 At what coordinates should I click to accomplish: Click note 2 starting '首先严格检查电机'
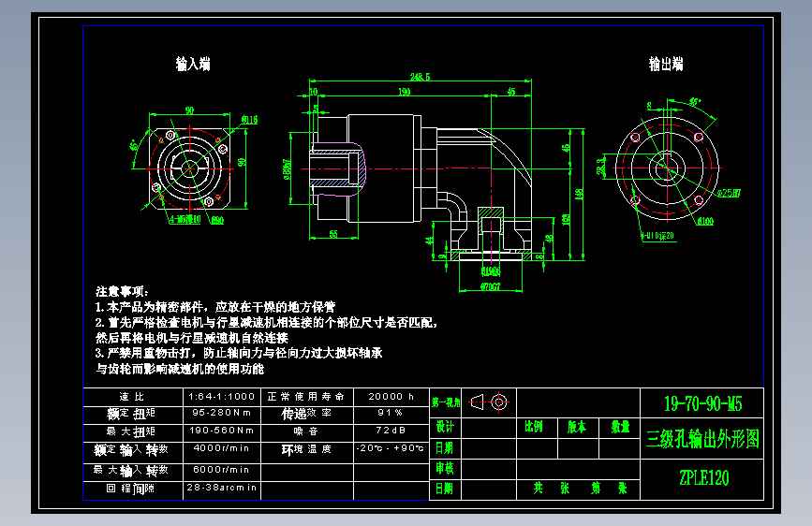click(267, 323)
